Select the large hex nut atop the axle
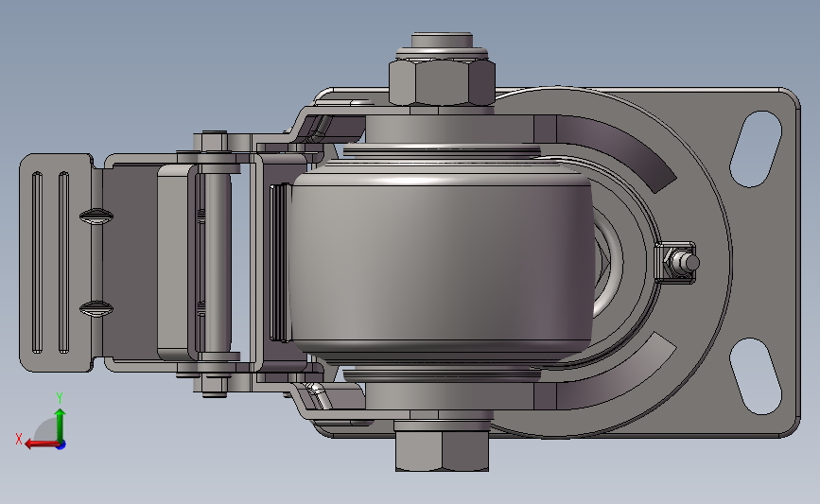820x504 pixels. click(x=442, y=81)
